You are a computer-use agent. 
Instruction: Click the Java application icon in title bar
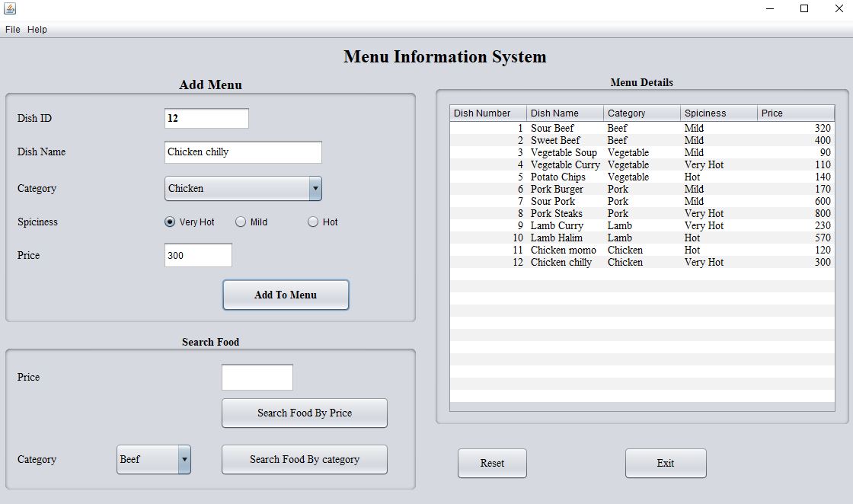click(x=10, y=8)
